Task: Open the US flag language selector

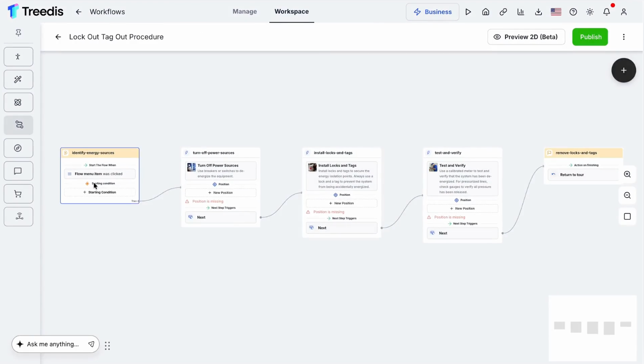Action: click(556, 12)
